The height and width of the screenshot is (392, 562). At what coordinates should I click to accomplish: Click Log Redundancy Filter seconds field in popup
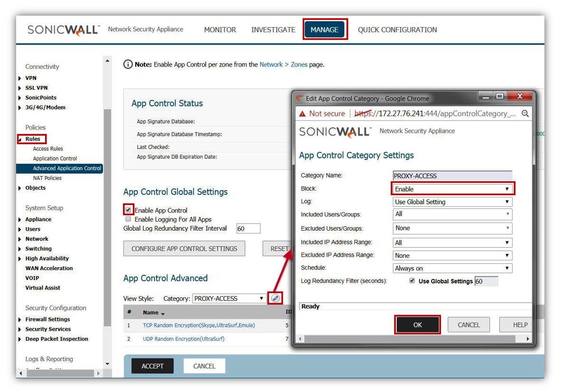coord(487,281)
